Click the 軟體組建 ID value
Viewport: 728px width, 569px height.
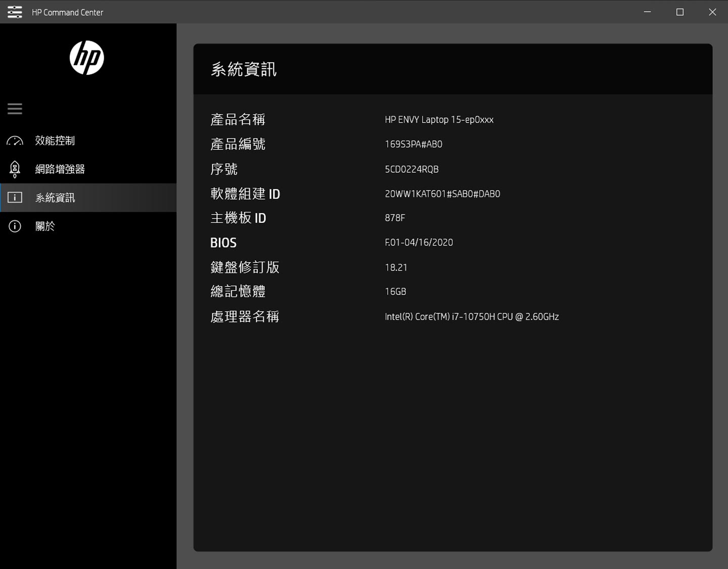tap(442, 194)
